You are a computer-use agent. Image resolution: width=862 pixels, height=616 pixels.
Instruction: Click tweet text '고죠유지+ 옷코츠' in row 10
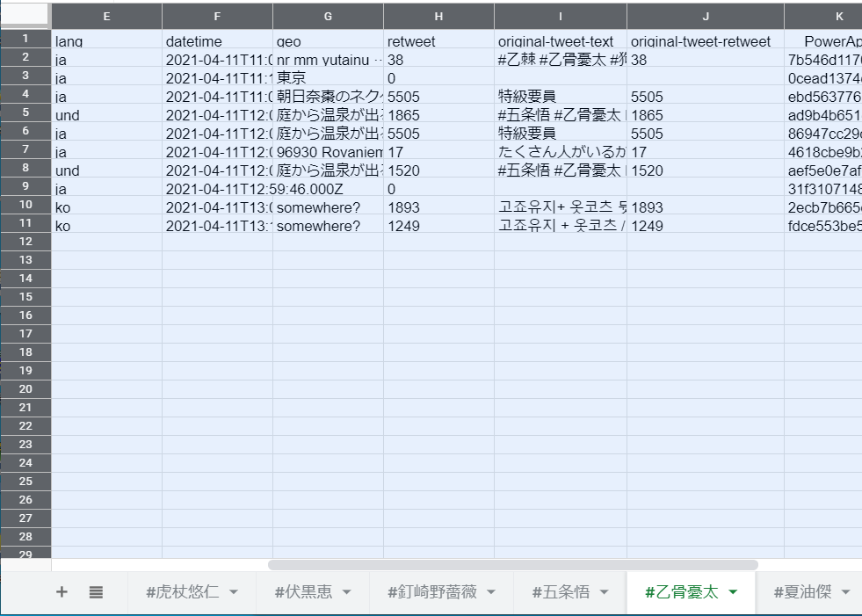pyautogui.click(x=561, y=205)
